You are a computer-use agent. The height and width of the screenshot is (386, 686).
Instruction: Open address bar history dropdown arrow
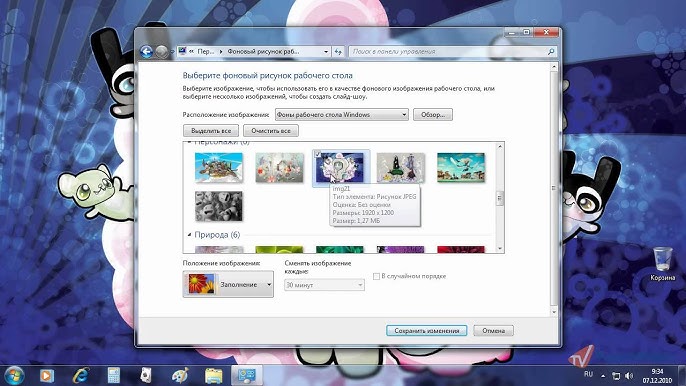[326, 52]
